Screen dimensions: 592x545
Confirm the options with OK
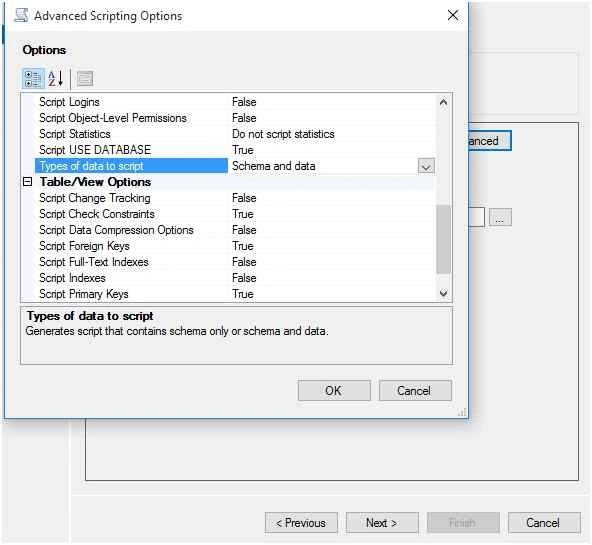[x=334, y=391]
